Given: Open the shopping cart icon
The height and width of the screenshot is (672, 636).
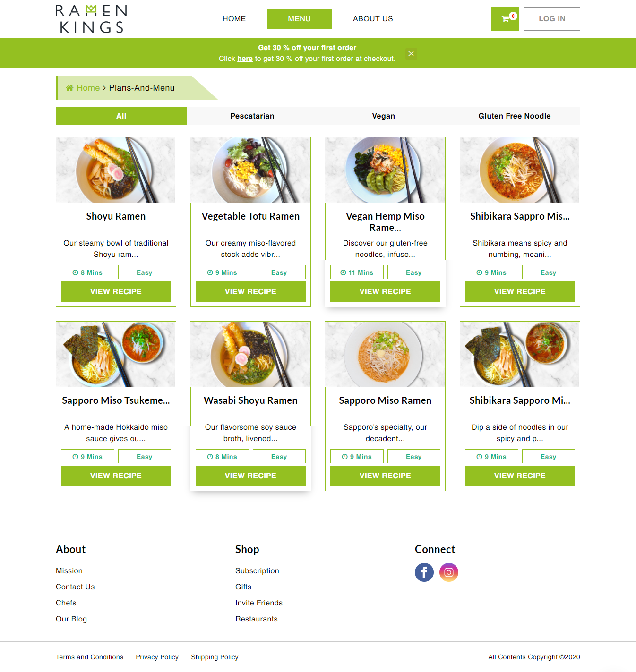Looking at the screenshot, I should 505,19.
